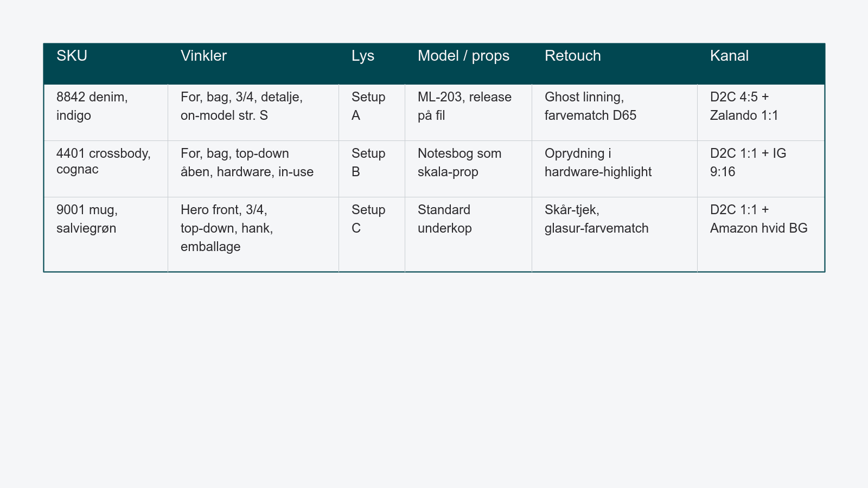Select the ML-203, release på fil cell
This screenshot has width=868, height=488.
coord(469,112)
